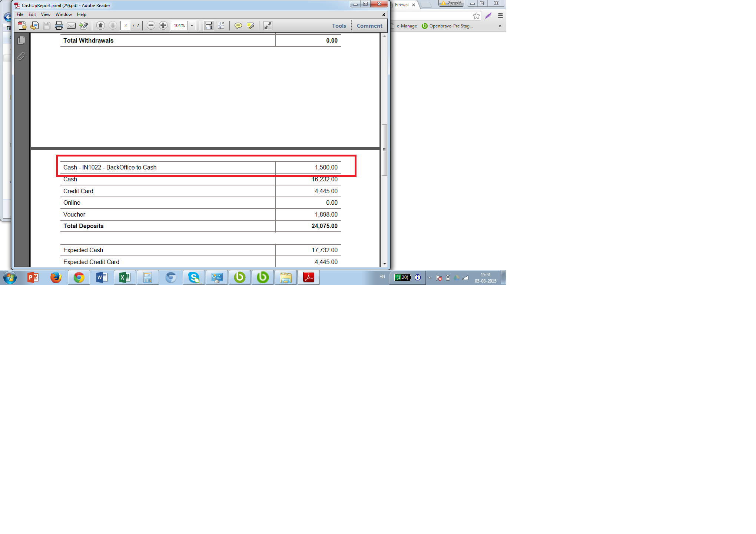Viewport: 756px width, 534px height.
Task: Click the zoom in plus button
Action: click(163, 26)
